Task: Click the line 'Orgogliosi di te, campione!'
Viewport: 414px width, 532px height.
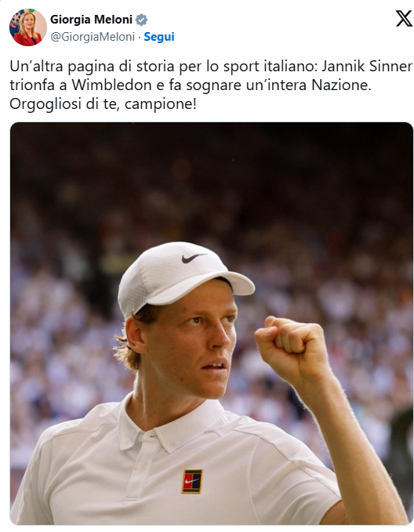Action: (x=103, y=104)
